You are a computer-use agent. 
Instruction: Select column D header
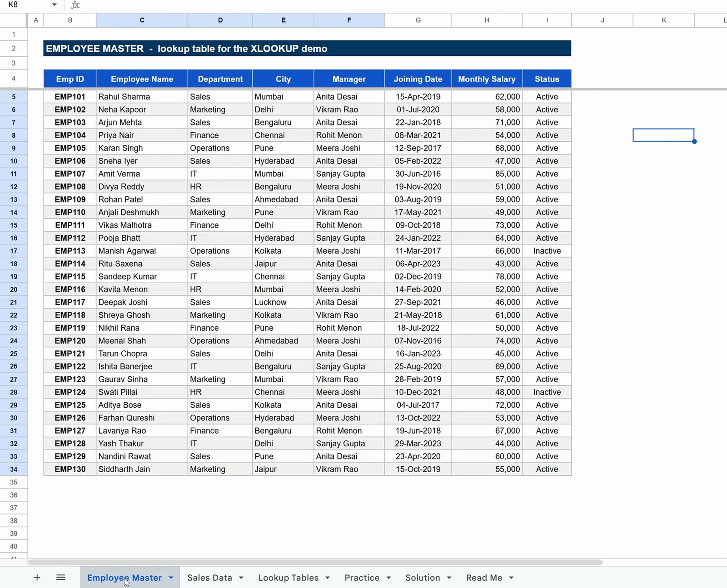coord(220,20)
